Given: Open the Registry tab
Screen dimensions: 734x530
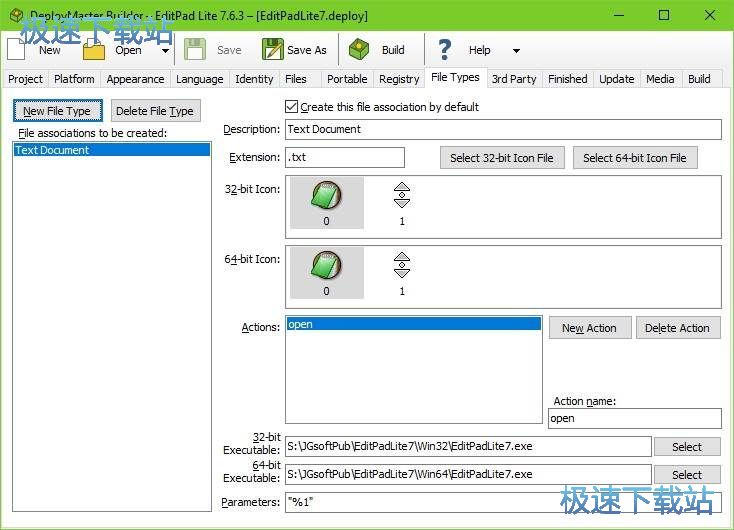Looking at the screenshot, I should (399, 79).
